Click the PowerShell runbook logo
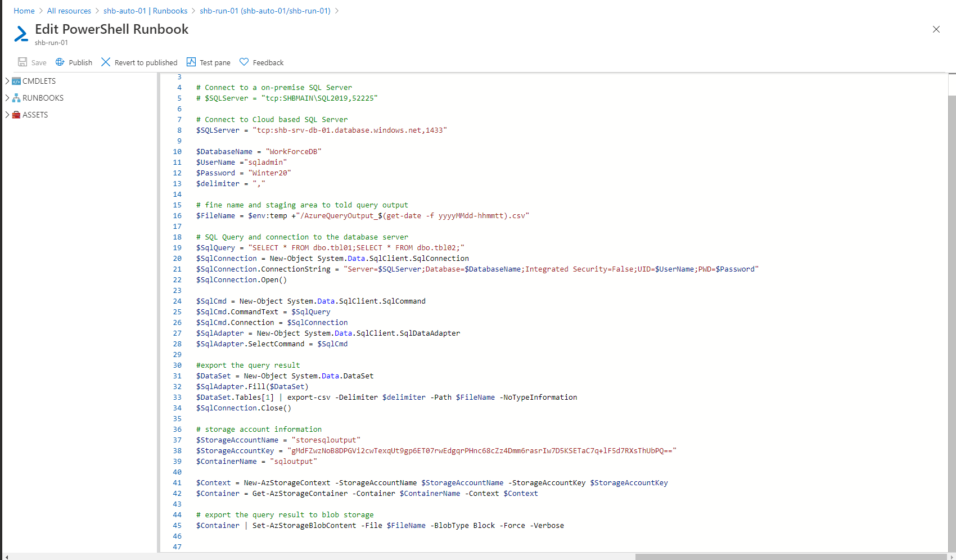This screenshot has height=560, width=956. [x=21, y=34]
